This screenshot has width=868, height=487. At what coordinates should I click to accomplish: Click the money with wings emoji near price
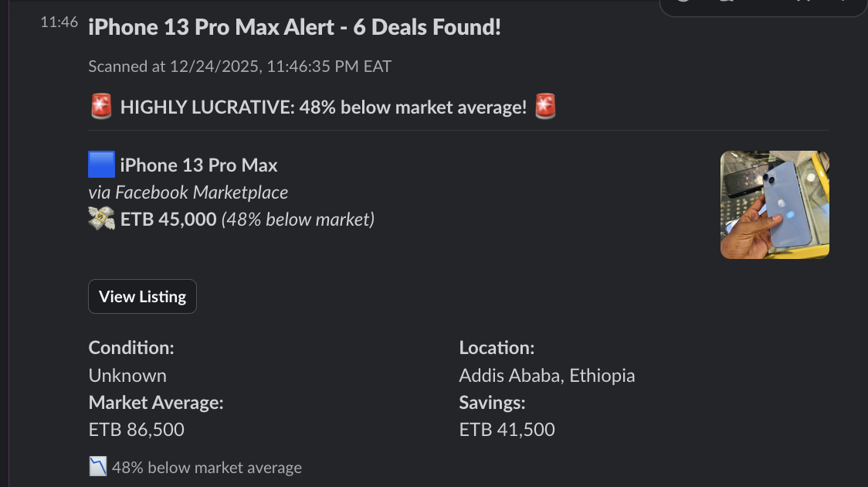pos(101,219)
